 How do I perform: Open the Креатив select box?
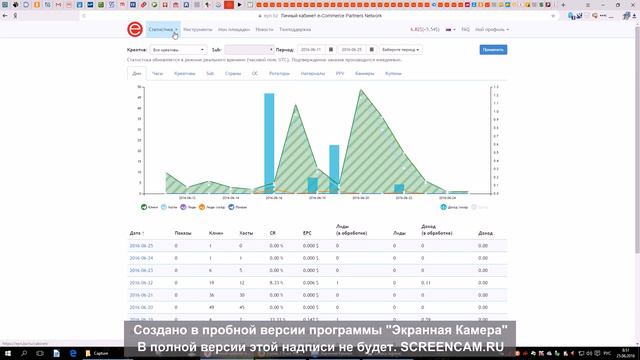(178, 50)
